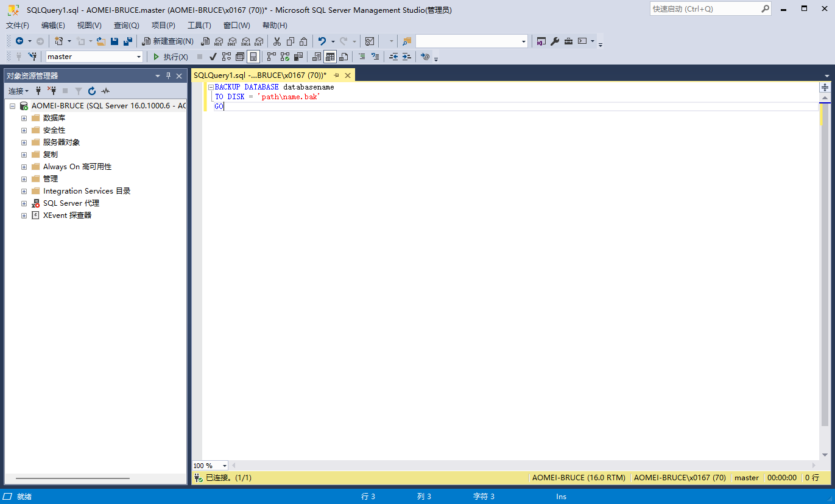Toggle Include Live Query Statistics
The image size is (835, 504).
285,57
